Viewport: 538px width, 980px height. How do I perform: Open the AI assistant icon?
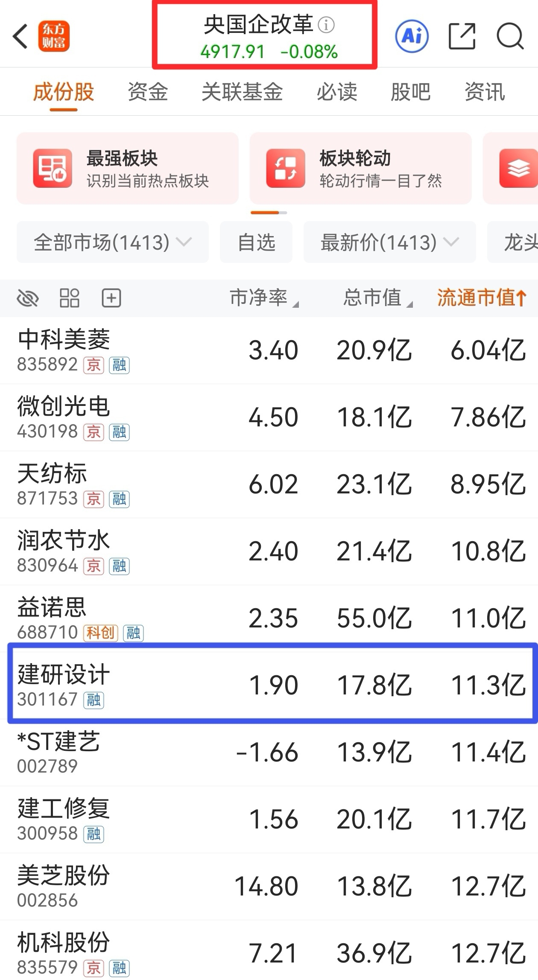411,36
